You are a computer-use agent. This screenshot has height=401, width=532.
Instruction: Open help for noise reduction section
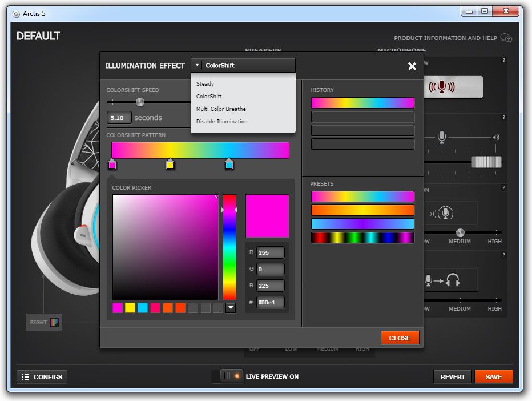click(504, 187)
